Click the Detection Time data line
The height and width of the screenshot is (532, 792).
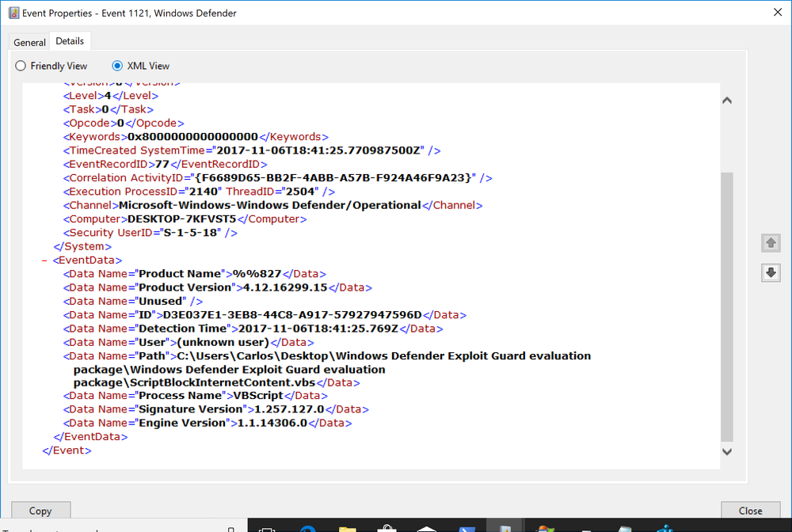253,329
